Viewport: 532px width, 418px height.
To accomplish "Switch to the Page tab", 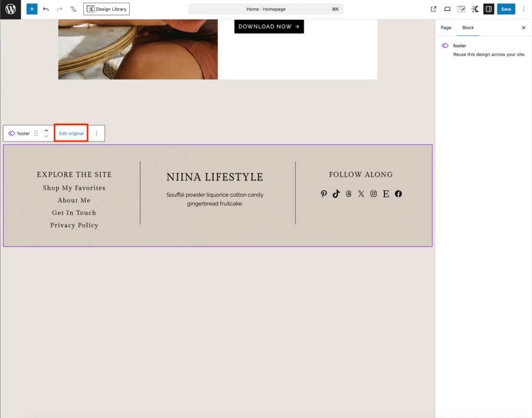I will pyautogui.click(x=446, y=28).
